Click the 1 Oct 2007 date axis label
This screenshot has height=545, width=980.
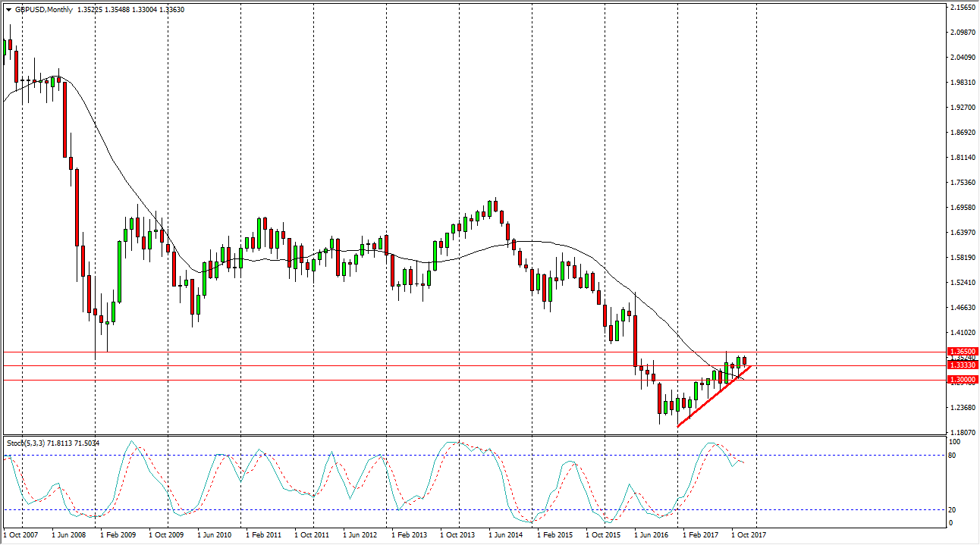click(x=22, y=534)
